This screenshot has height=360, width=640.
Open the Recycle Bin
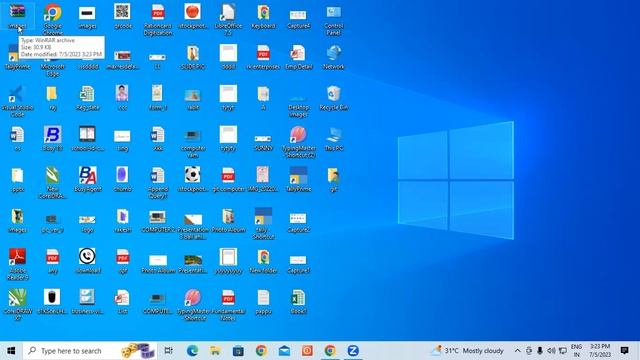click(x=333, y=98)
